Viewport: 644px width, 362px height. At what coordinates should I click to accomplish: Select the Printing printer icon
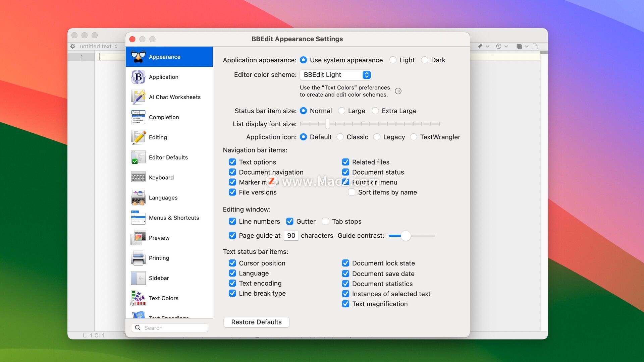point(138,258)
